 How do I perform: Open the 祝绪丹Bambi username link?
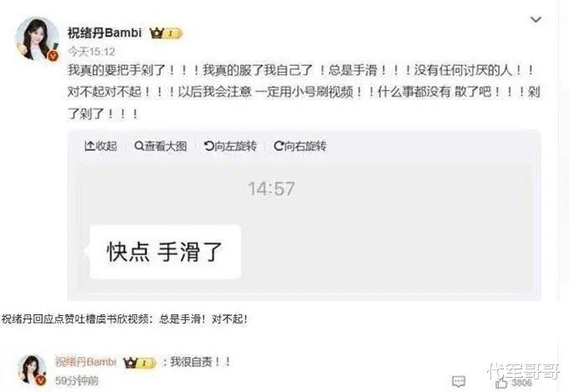(x=105, y=33)
